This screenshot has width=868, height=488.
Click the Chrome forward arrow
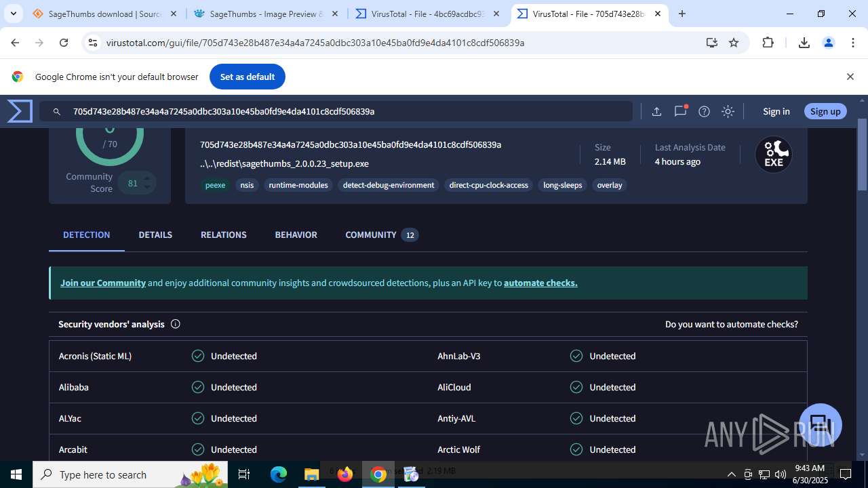tap(39, 43)
